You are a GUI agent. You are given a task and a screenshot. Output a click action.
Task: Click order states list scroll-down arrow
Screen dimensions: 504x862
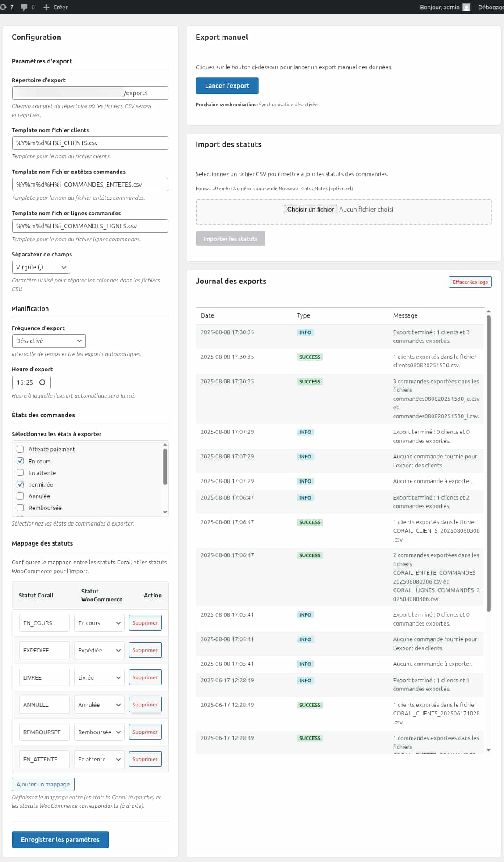[165, 512]
